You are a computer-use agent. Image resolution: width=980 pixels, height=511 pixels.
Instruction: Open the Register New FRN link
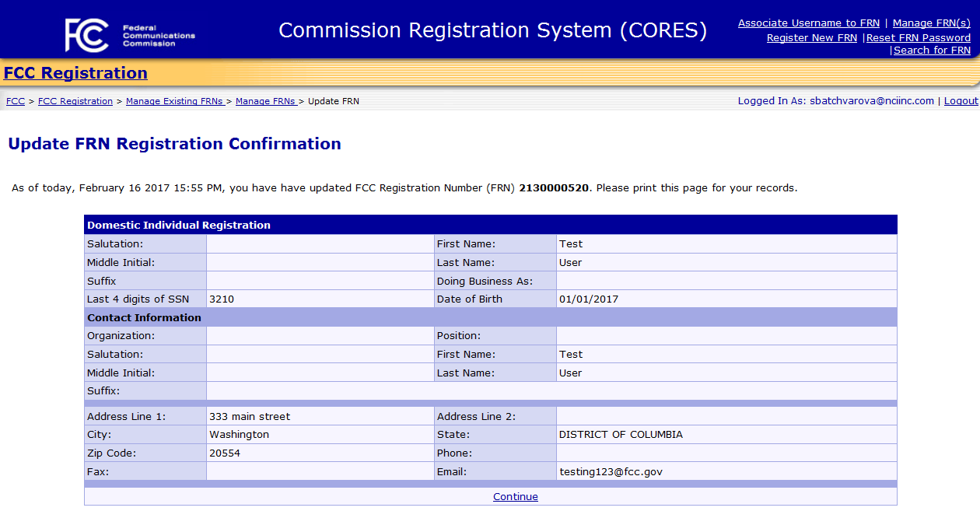[811, 37]
